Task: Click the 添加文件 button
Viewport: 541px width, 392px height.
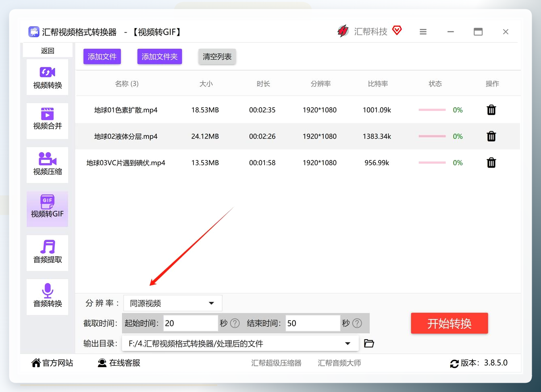Action: 102,56
